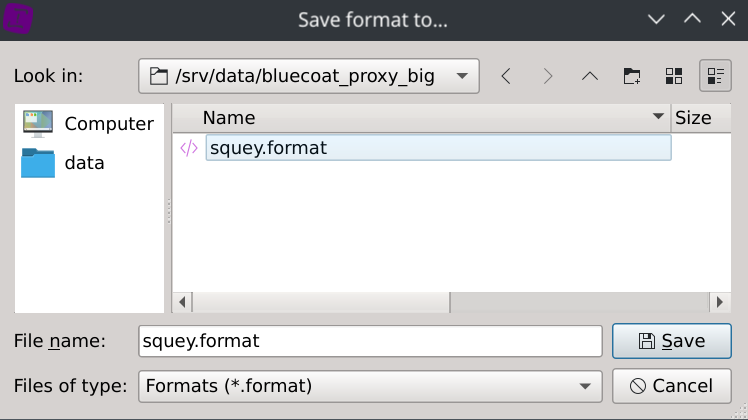The height and width of the screenshot is (420, 748).
Task: Click the Forward navigation arrow
Action: coord(547,76)
